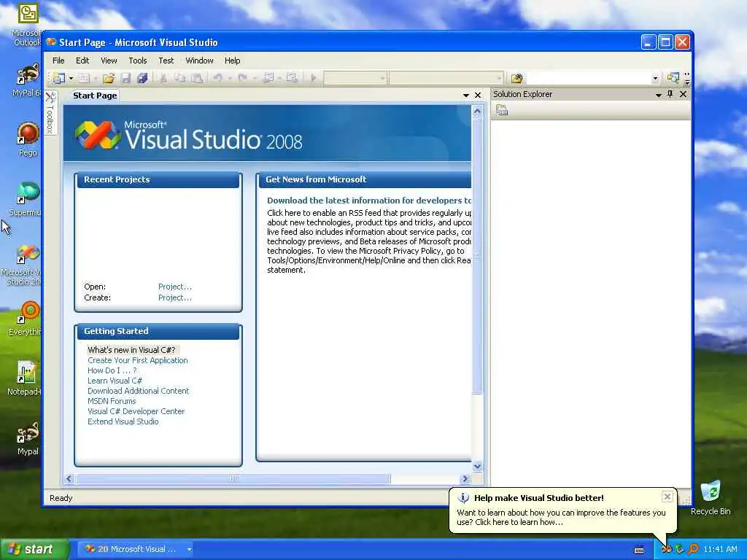The image size is (747, 560).
Task: Open the File menu
Action: point(58,61)
